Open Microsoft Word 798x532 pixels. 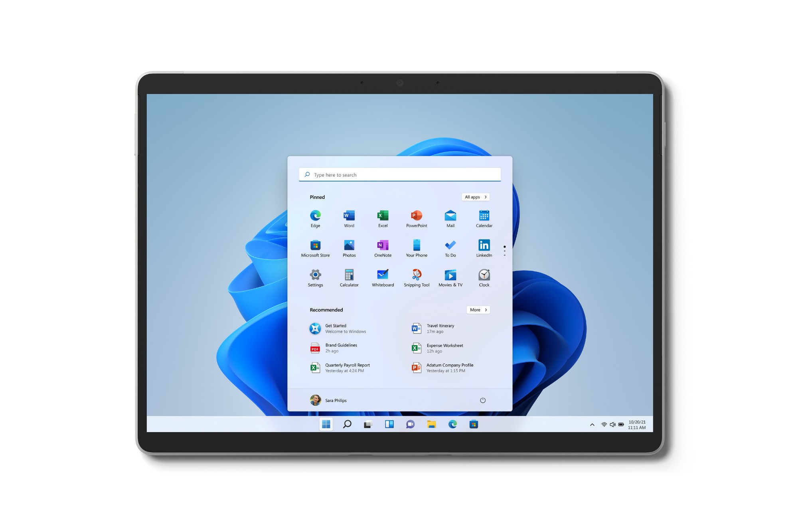[348, 218]
